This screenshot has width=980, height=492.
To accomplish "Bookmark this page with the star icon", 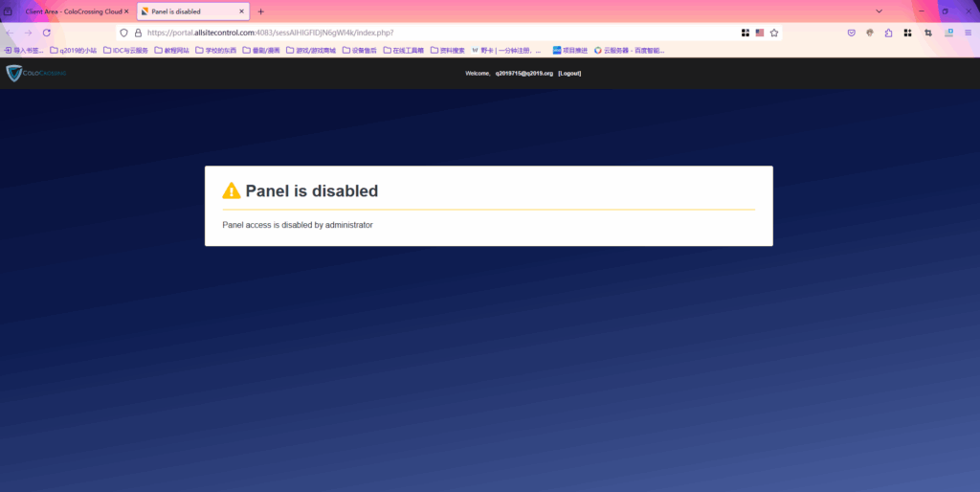I will tap(774, 33).
